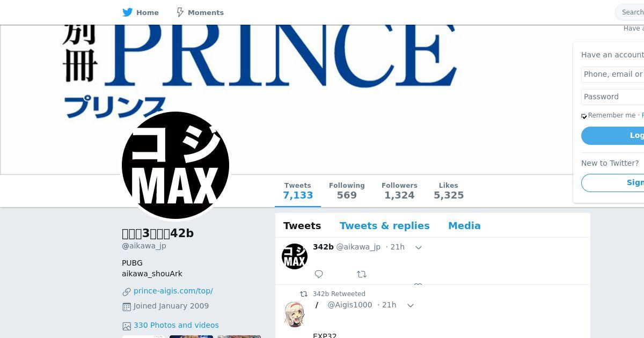Click the photos icon beside 330 Photos
The image size is (644, 338).
[x=127, y=326]
